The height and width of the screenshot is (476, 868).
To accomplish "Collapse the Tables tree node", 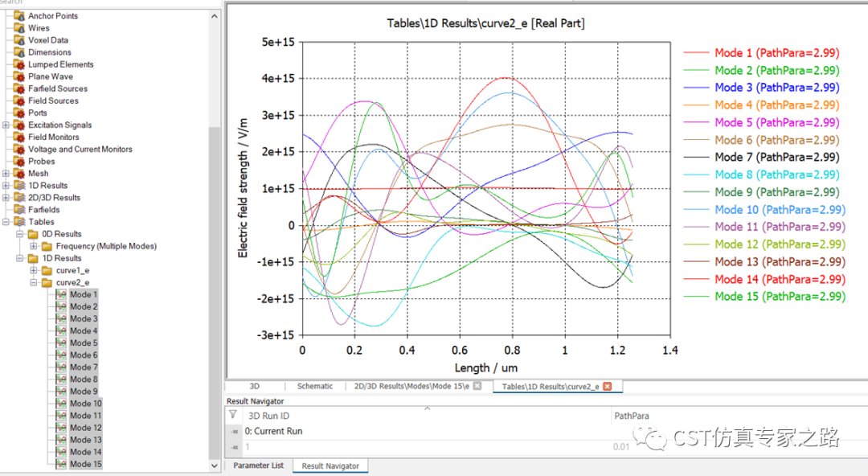I will click(x=6, y=222).
